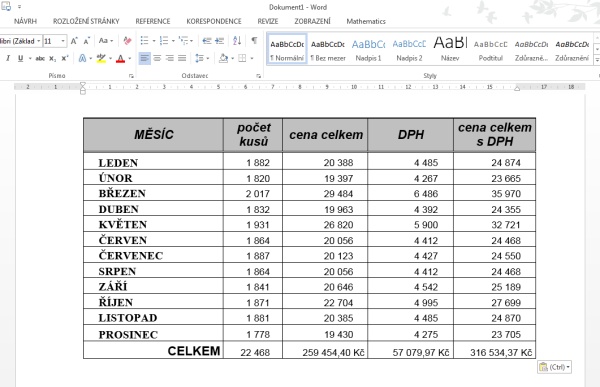Open the line spacing options

199,58
